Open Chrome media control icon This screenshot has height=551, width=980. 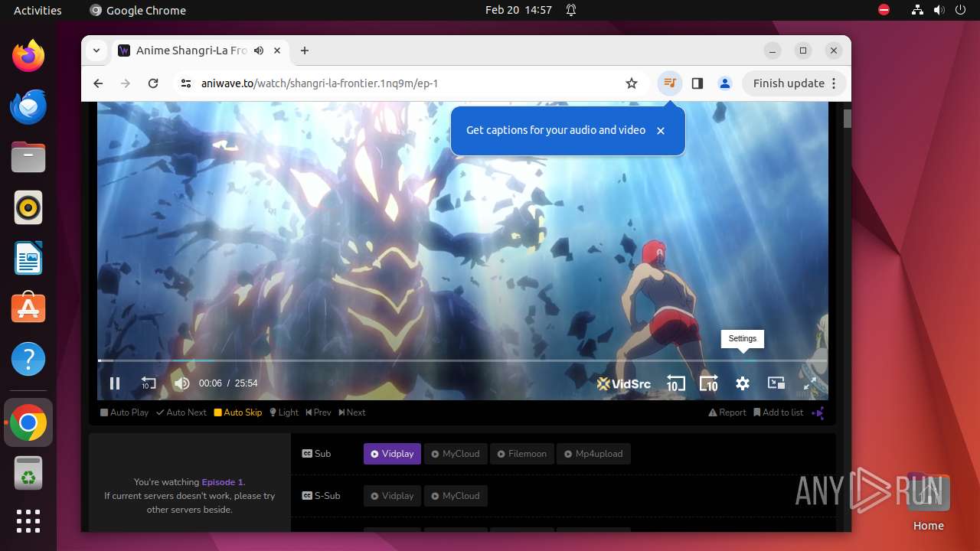[670, 83]
